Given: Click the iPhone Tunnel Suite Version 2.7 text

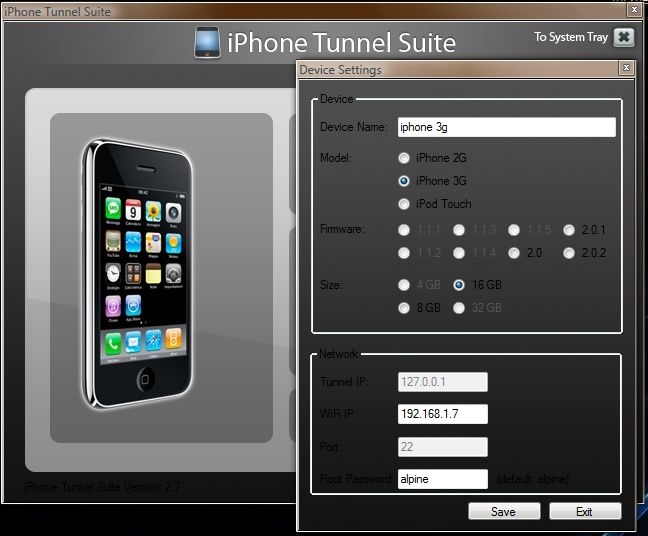Looking at the screenshot, I should (x=102, y=486).
